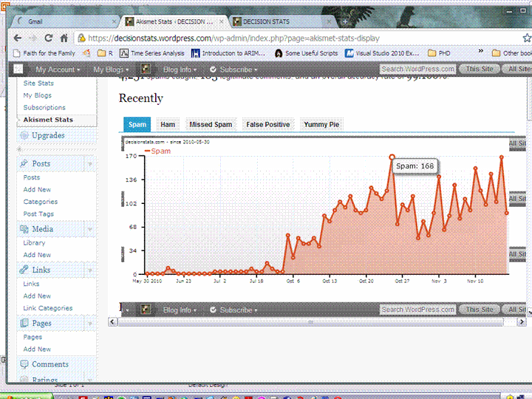
Task: Click the This Site search button
Action: (x=479, y=69)
